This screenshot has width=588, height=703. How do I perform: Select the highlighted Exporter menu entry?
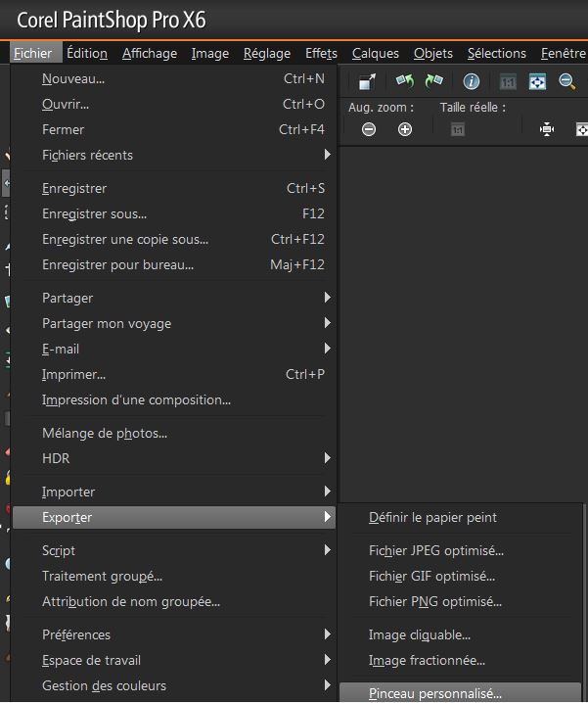tap(174, 517)
